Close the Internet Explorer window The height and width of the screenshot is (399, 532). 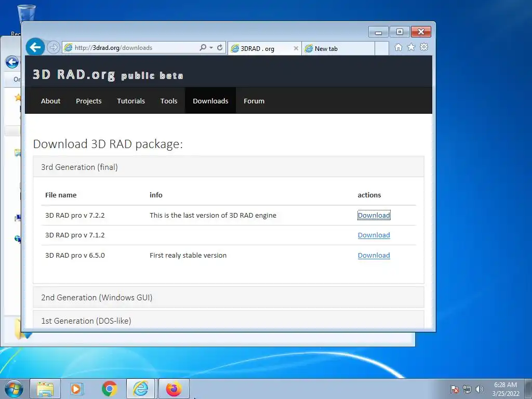[x=421, y=32]
